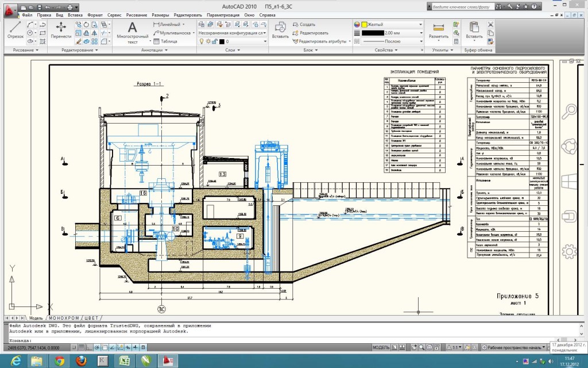Click the cut scissors icon in Буфер обмена
This screenshot has width=588, height=368.
click(x=490, y=24)
